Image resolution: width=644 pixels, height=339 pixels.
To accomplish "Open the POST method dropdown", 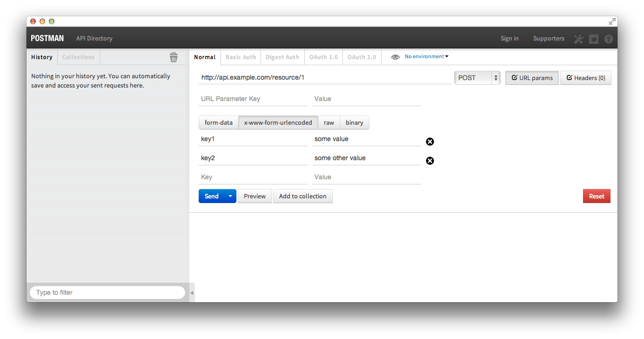I will (477, 78).
